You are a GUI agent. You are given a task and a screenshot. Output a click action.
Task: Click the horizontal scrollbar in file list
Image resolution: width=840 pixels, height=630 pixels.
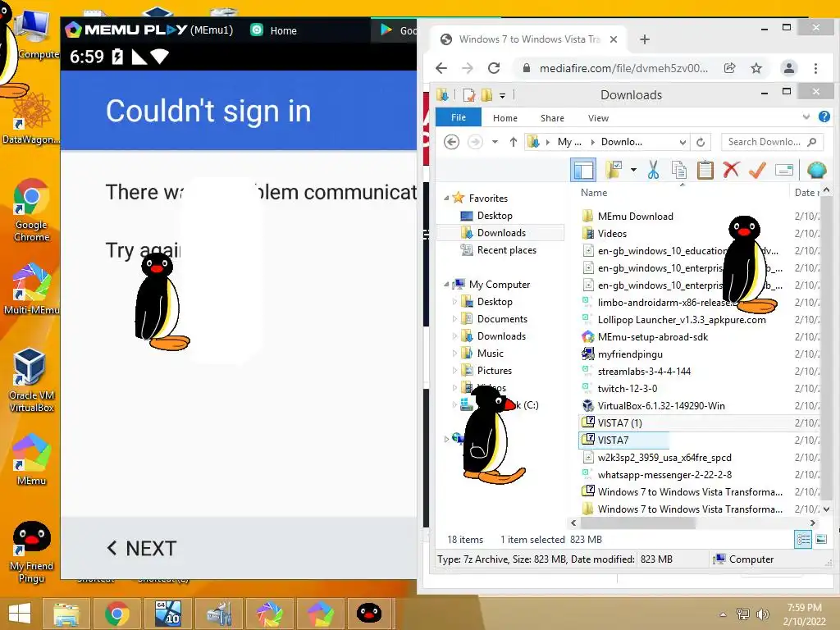[637, 523]
